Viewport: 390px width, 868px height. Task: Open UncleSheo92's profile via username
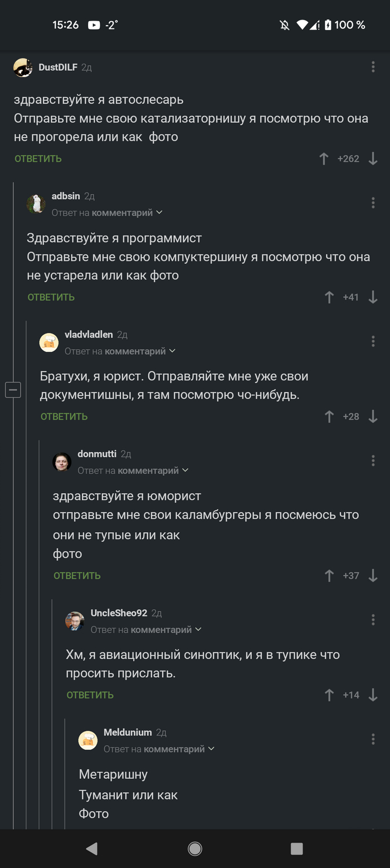pyautogui.click(x=119, y=613)
